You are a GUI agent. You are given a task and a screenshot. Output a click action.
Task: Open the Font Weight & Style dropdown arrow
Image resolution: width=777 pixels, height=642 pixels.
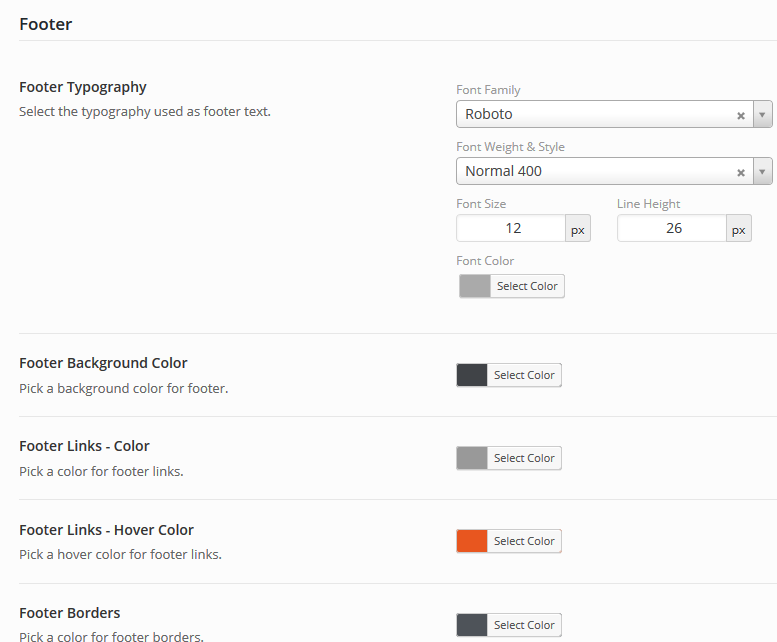tap(763, 172)
